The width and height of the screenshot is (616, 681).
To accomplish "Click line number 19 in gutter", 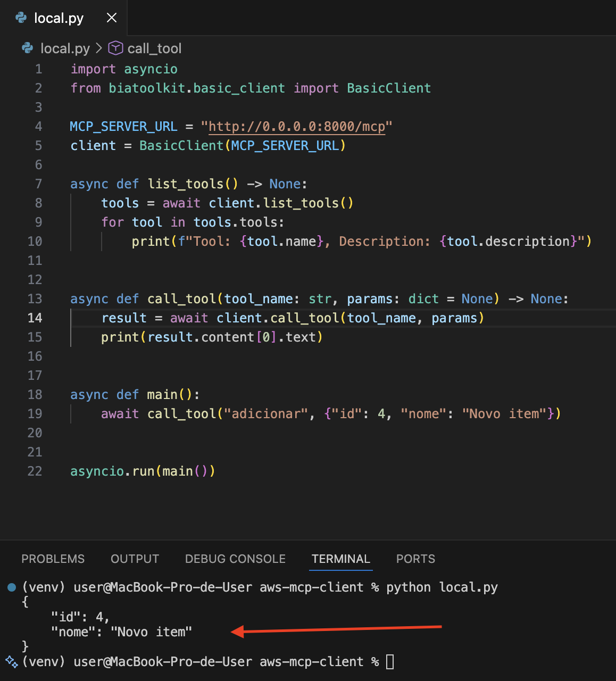I will coord(35,414).
